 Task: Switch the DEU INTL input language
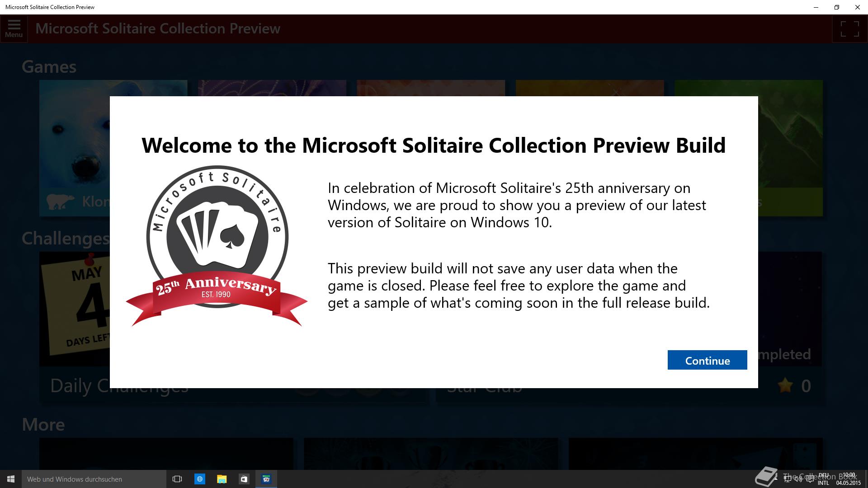[x=823, y=479]
